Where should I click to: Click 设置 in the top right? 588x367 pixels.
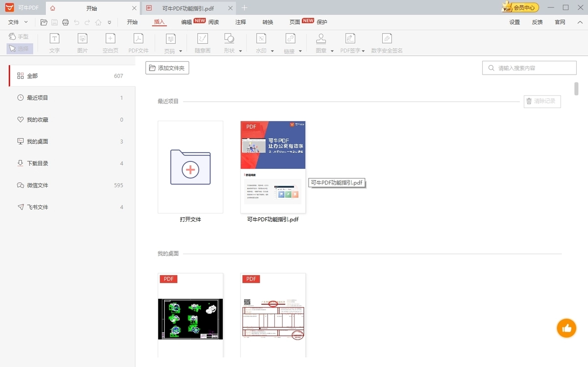coord(514,22)
